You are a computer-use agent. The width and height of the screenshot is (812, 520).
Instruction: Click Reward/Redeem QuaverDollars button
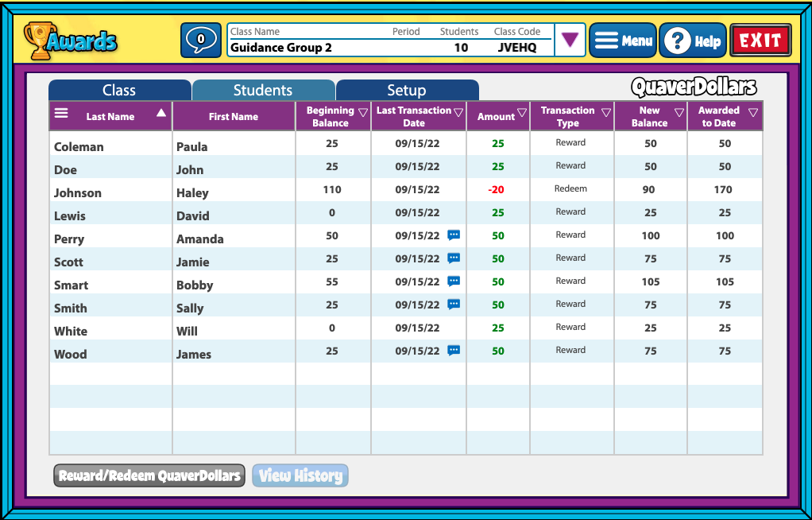(149, 475)
